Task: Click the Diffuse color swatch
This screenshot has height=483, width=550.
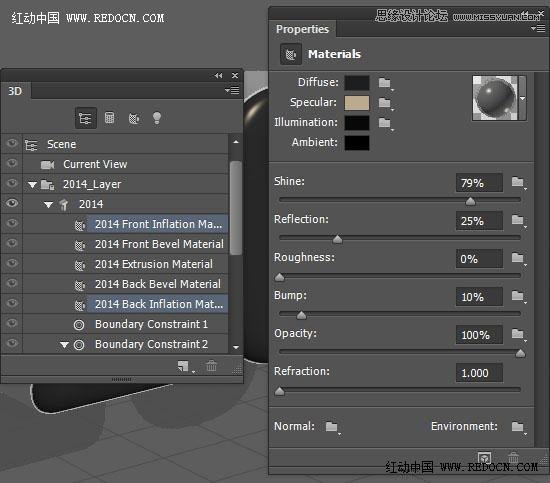Action: 357,83
